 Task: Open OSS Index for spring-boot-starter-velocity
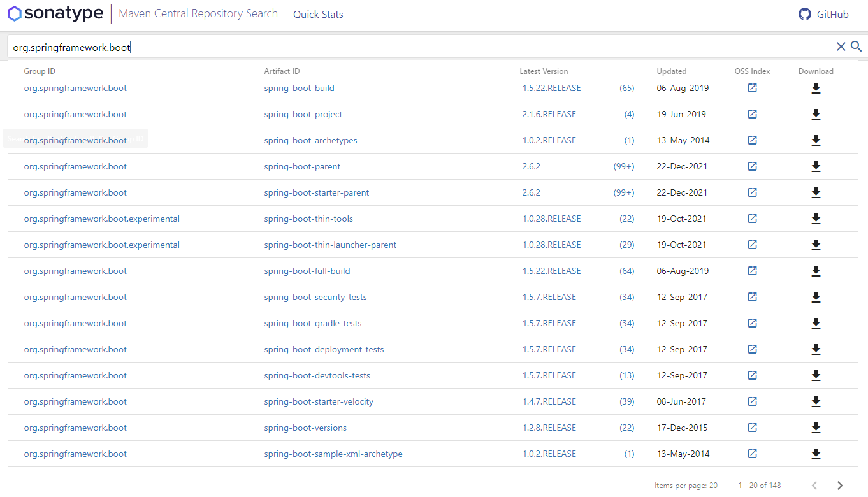point(752,401)
